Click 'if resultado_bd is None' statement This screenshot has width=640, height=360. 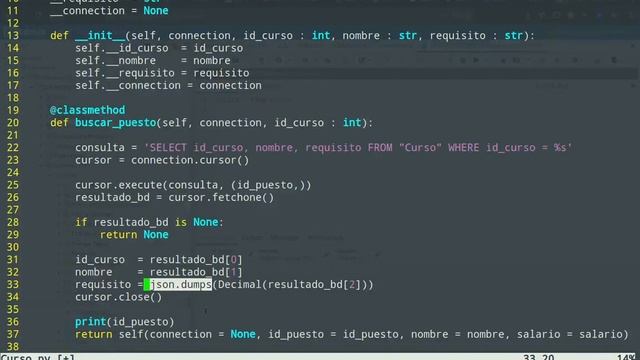149,222
